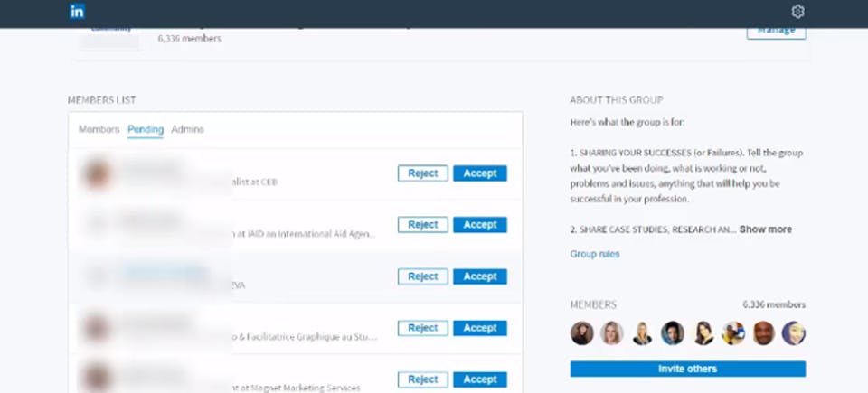Image resolution: width=868 pixels, height=393 pixels.
Task: Click the Manage button
Action: click(x=776, y=31)
